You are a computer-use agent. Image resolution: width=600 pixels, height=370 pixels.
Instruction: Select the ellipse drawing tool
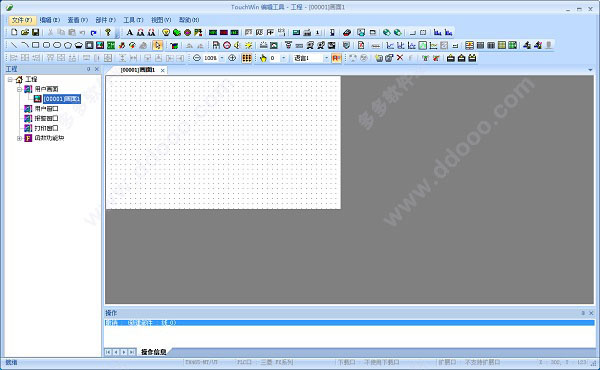coord(57,45)
